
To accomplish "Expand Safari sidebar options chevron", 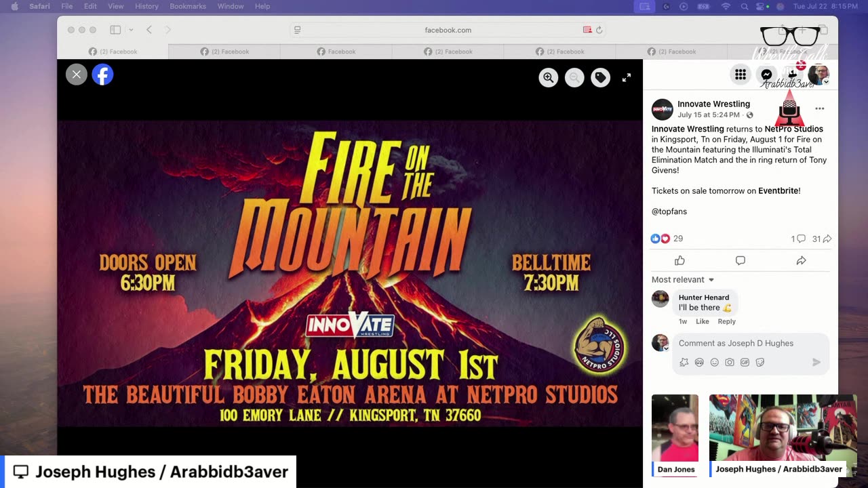I will (x=131, y=30).
